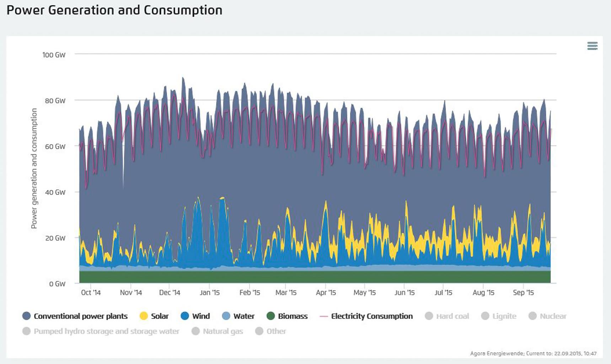Show the Natural gas series
The width and height of the screenshot is (611, 364).
(x=223, y=331)
